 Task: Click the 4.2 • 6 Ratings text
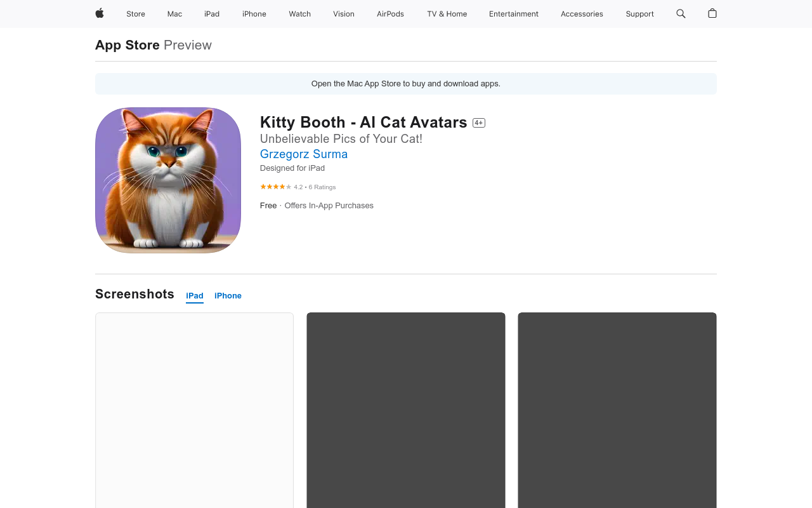point(315,187)
